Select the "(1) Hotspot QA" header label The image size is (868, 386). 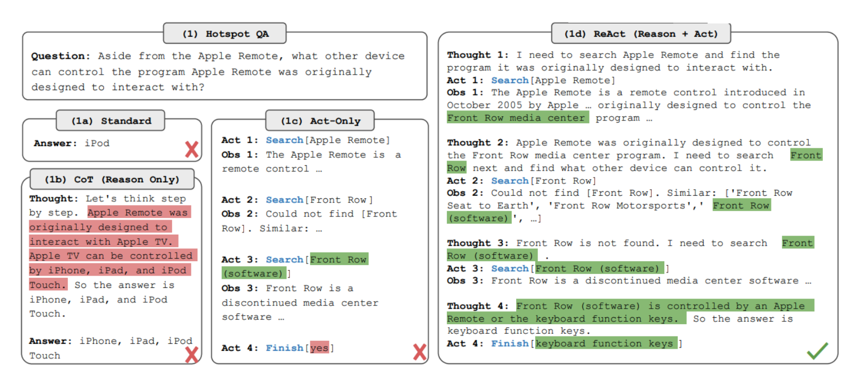coord(225,34)
